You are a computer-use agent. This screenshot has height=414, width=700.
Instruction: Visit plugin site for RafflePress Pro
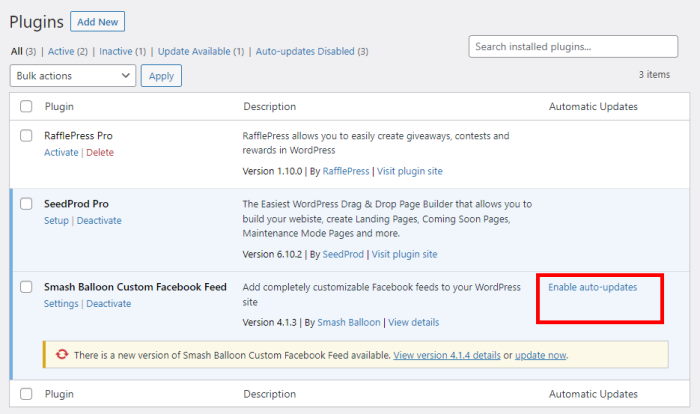410,171
